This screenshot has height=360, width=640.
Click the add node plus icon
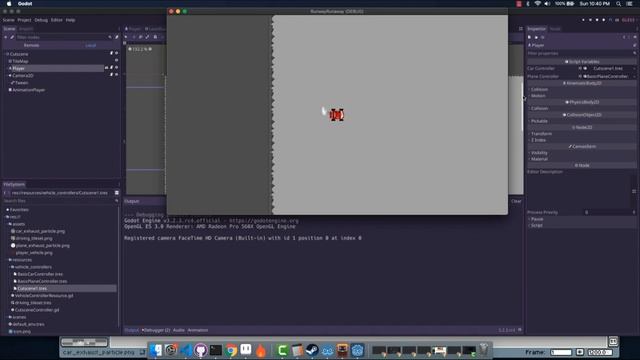[6, 37]
